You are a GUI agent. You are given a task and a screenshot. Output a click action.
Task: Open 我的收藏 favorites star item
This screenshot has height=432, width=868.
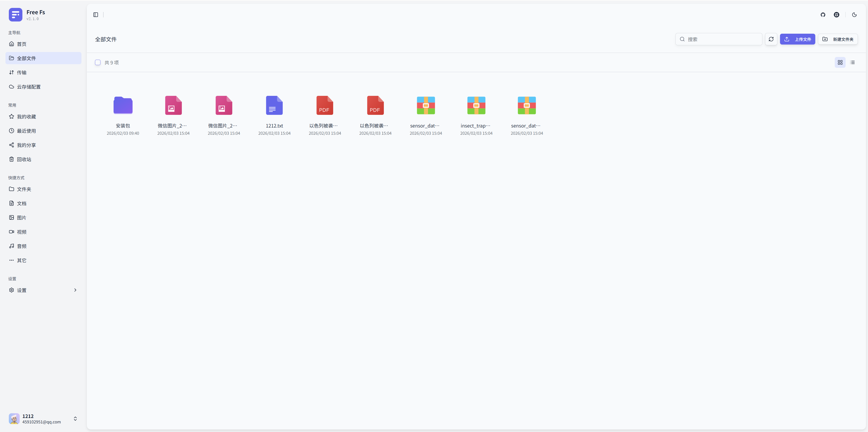click(x=26, y=116)
